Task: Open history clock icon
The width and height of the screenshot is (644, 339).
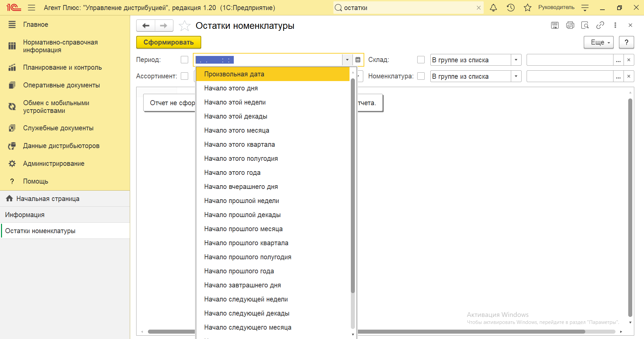Action: tap(511, 8)
